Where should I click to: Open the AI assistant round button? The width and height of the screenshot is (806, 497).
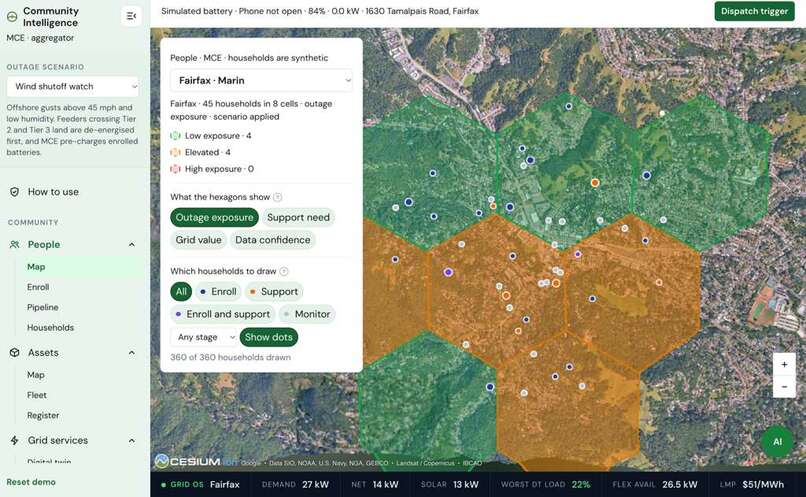click(777, 441)
